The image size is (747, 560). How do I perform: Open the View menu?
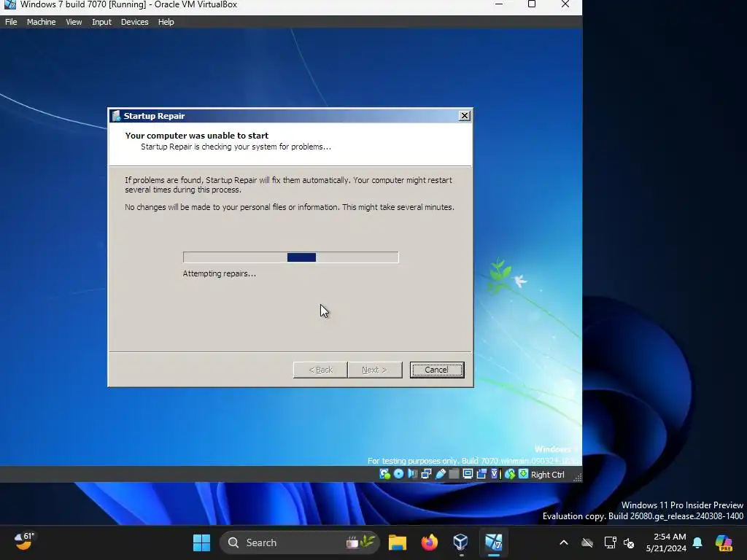[74, 22]
